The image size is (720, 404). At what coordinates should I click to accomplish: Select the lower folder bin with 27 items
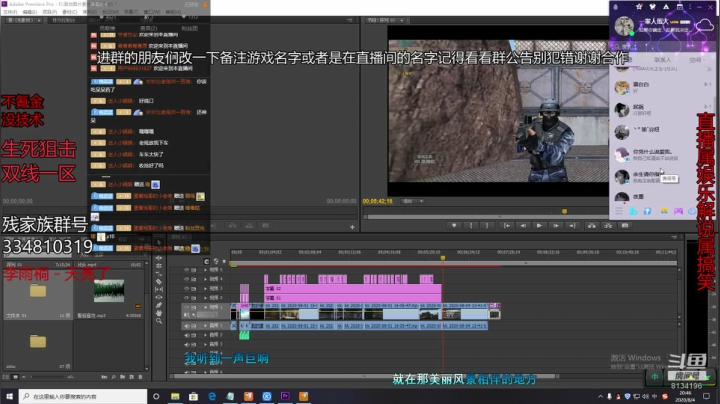[x=38, y=341]
